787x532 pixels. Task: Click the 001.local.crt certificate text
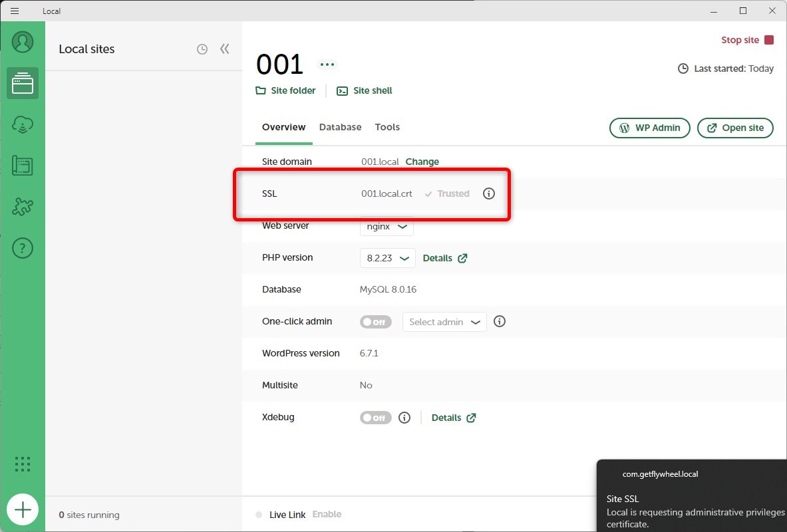click(387, 194)
